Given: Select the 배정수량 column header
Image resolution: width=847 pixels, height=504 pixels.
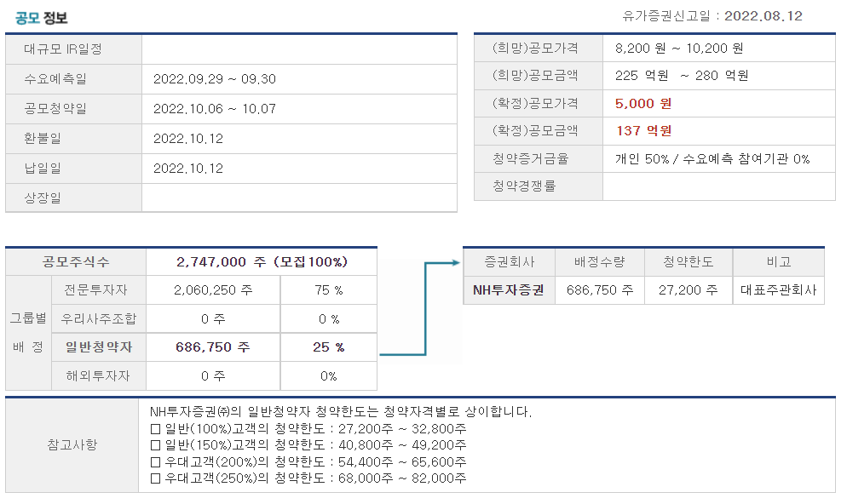Looking at the screenshot, I should [x=597, y=261].
